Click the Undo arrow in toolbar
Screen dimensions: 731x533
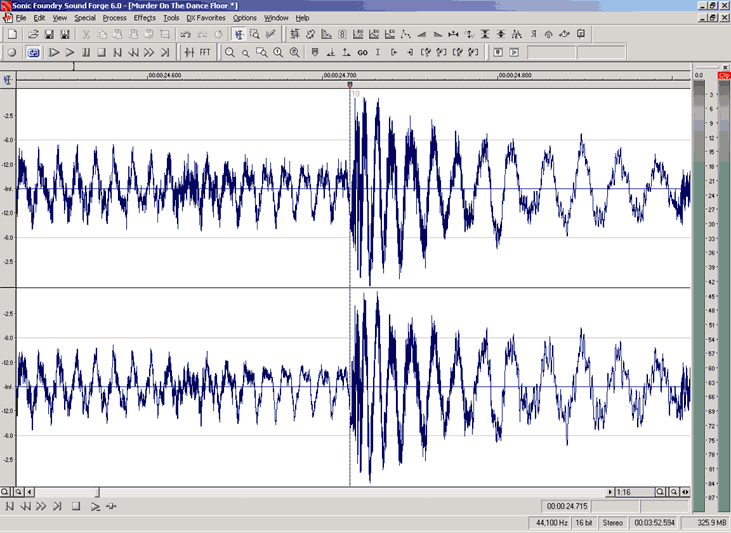point(186,34)
